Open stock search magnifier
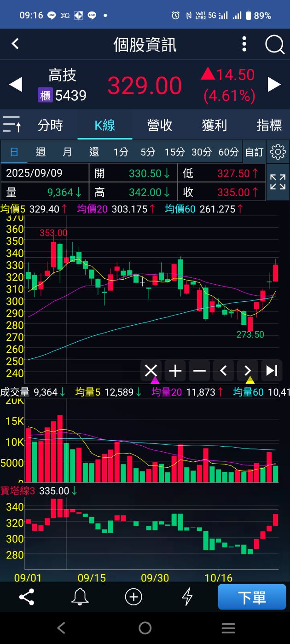This screenshot has width=290, height=644. coord(275,45)
